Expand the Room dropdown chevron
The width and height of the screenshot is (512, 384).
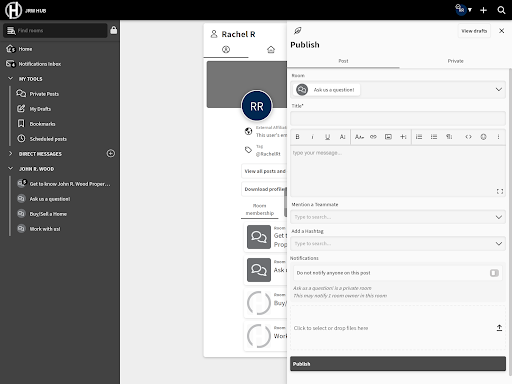(499, 89)
